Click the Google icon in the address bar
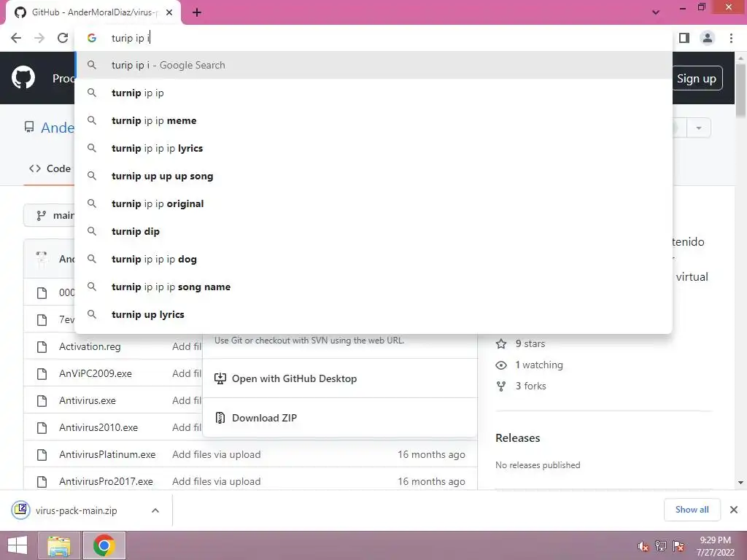Viewport: 747px width, 560px height. (92, 38)
